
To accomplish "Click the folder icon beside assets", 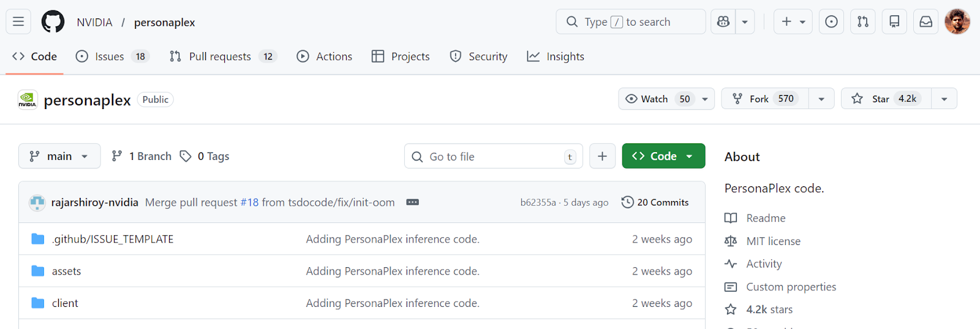I will coord(38,271).
